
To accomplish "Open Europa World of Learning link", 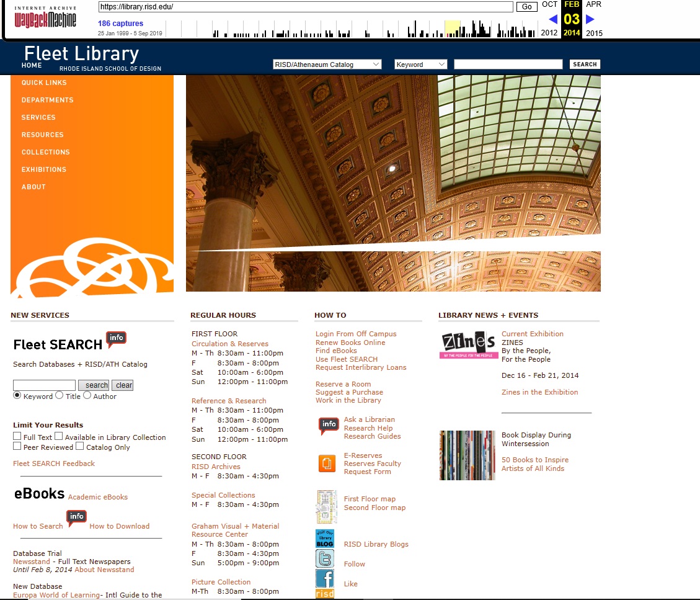I will point(56,595).
